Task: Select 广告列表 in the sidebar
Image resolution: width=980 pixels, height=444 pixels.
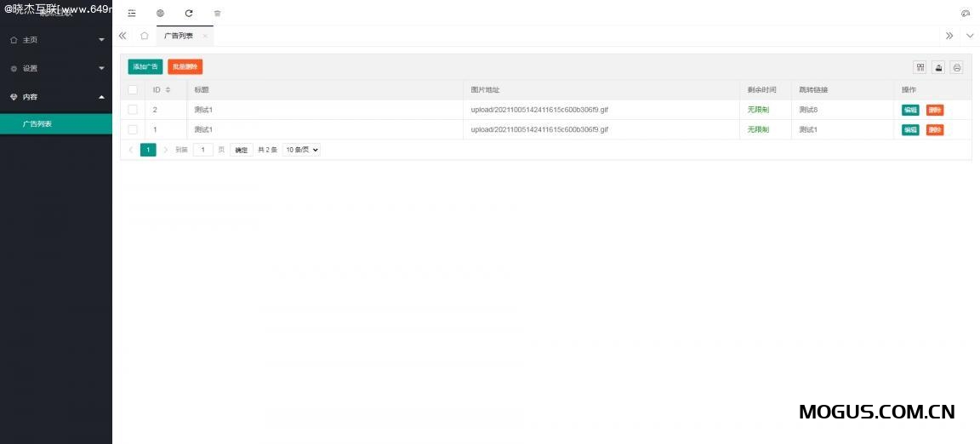Action: (x=56, y=124)
